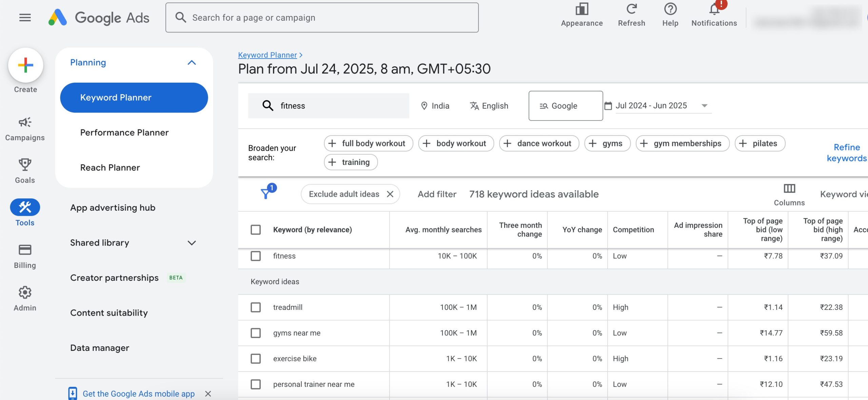Open the Google search network selector
868x400 pixels.
[x=566, y=106]
